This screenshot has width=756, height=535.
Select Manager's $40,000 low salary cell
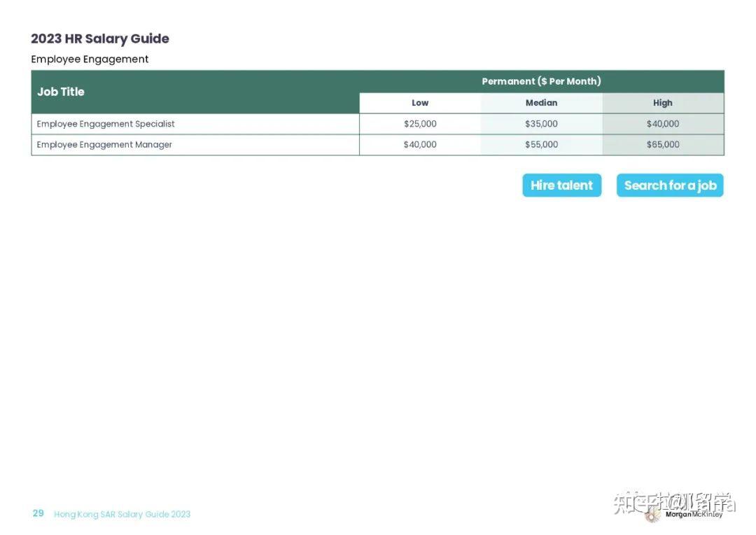click(x=420, y=145)
